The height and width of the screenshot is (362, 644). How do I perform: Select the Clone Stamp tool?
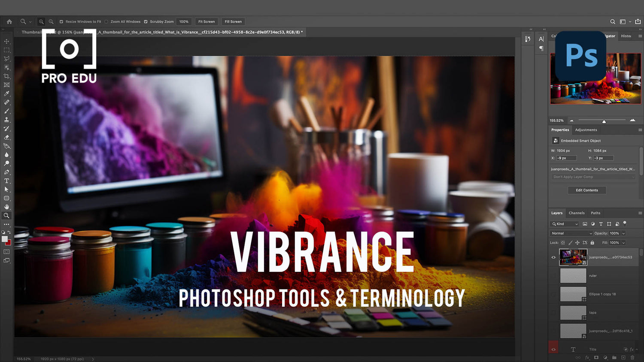point(6,120)
